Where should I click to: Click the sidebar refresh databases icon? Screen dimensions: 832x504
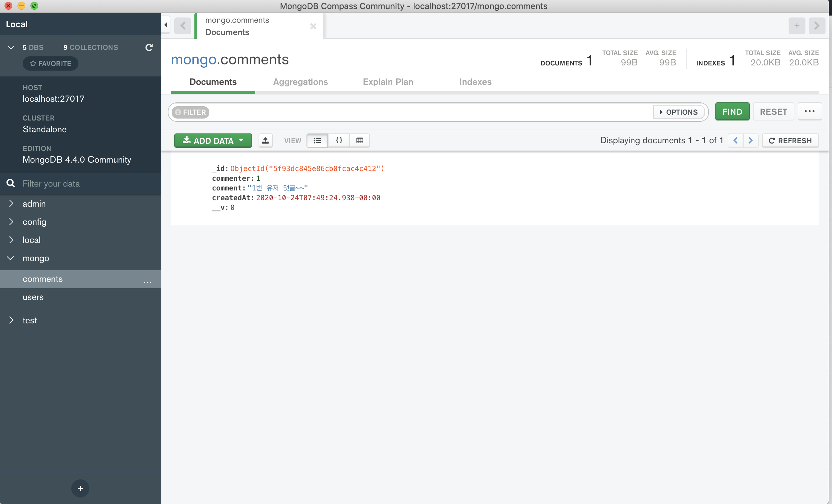point(149,48)
